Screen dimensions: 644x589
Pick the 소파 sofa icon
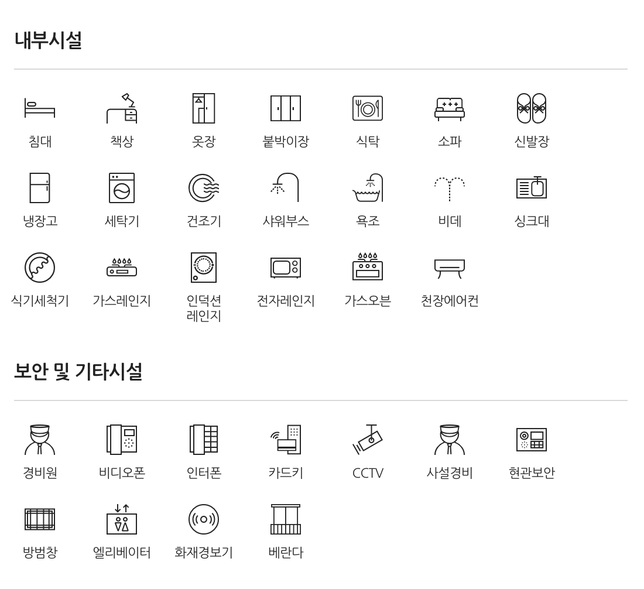(450, 109)
